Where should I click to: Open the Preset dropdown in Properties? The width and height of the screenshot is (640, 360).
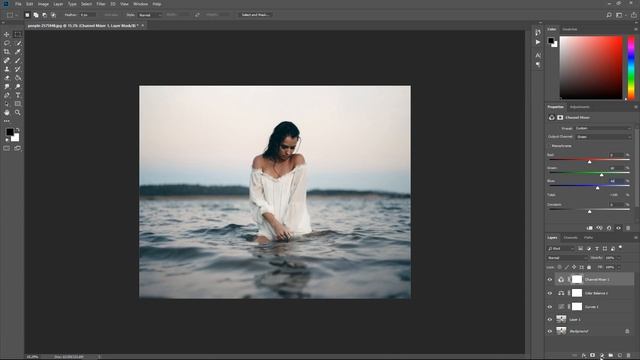[x=603, y=128]
